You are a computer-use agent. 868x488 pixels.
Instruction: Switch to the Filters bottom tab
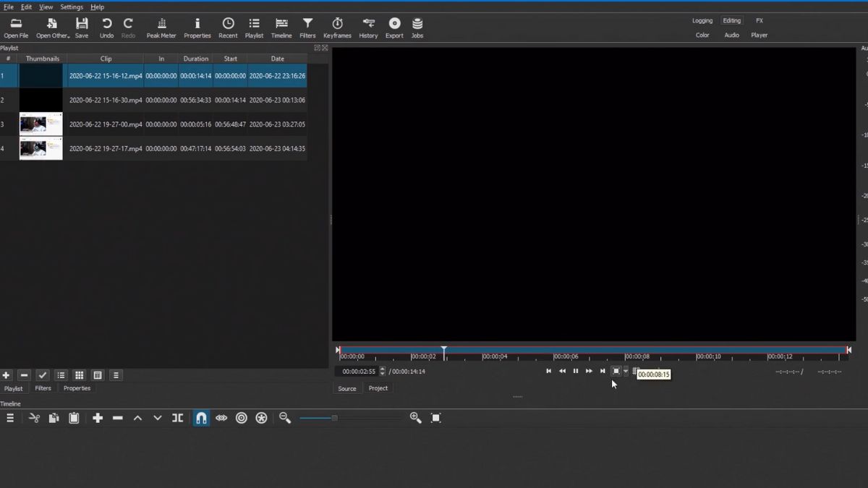click(43, 388)
